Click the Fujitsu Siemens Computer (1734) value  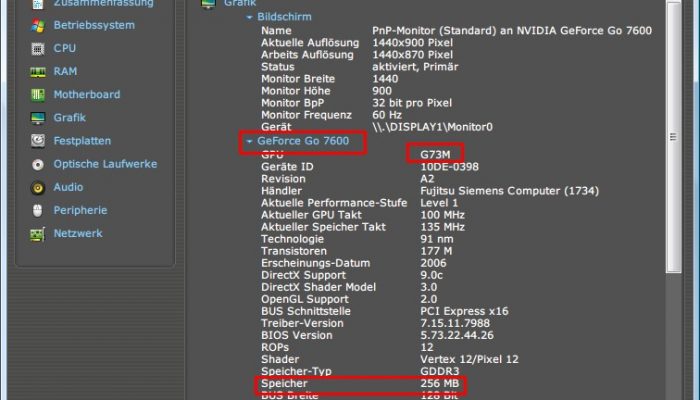(x=510, y=191)
